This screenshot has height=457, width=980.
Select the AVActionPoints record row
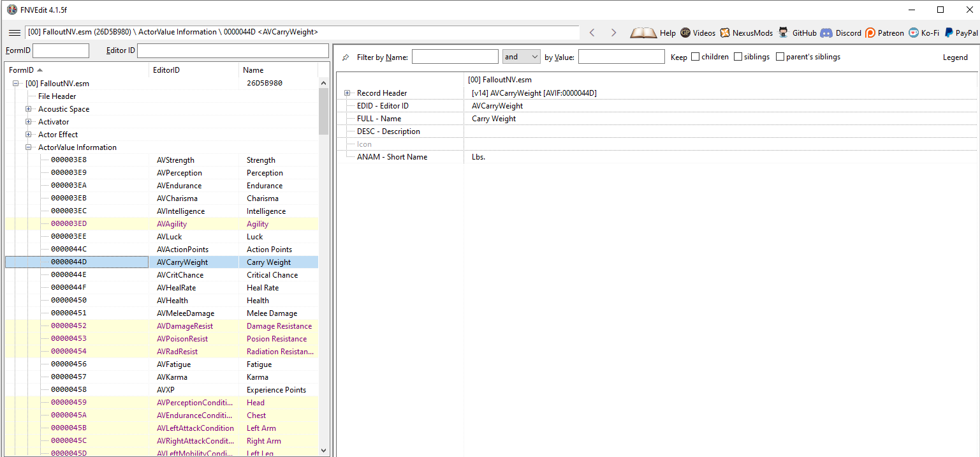point(161,250)
